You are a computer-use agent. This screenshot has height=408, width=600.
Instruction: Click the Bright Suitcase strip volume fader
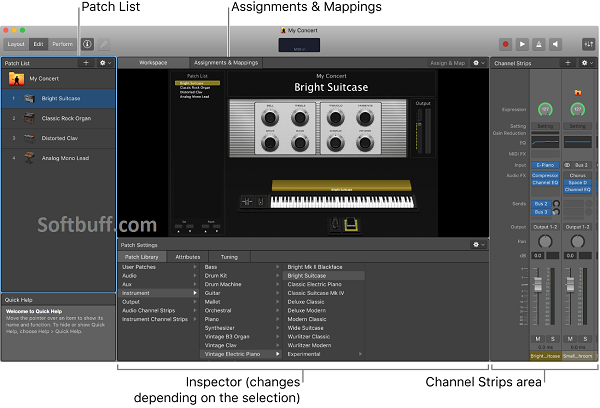(538, 284)
